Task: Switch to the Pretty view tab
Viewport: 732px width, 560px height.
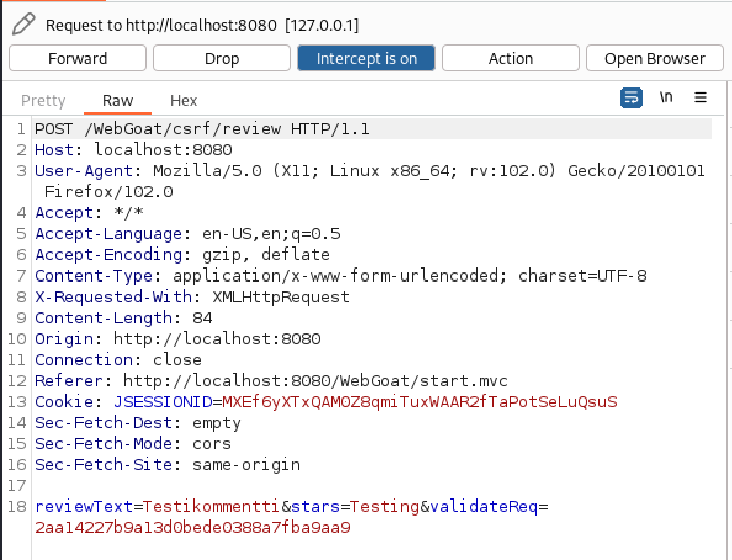Action: point(43,100)
